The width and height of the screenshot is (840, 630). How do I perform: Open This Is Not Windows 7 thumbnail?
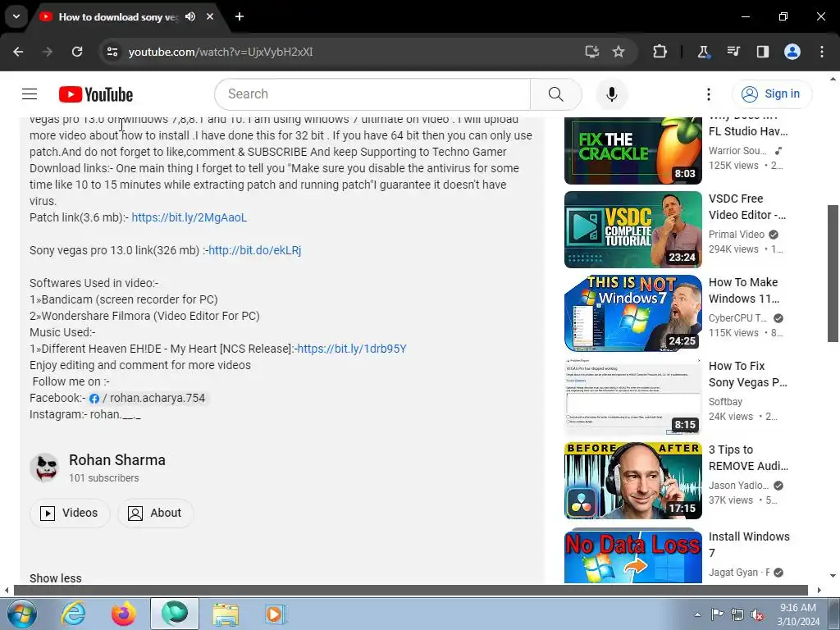coord(632,313)
